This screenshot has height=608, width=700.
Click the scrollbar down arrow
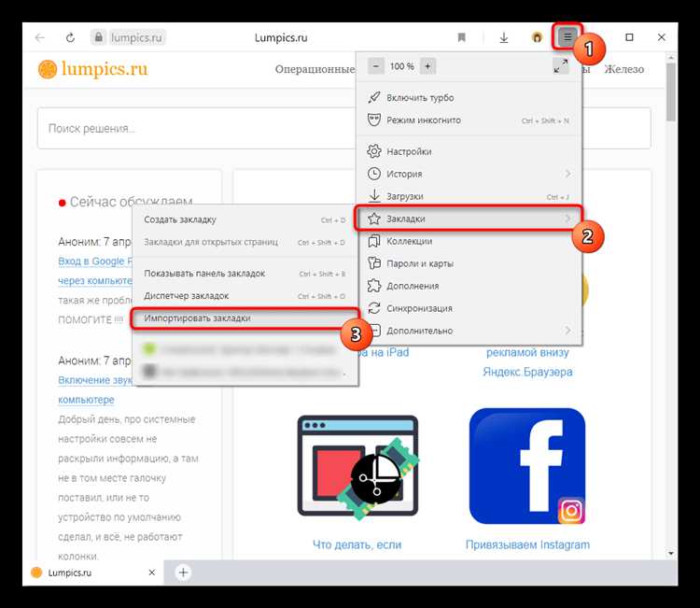[x=670, y=554]
